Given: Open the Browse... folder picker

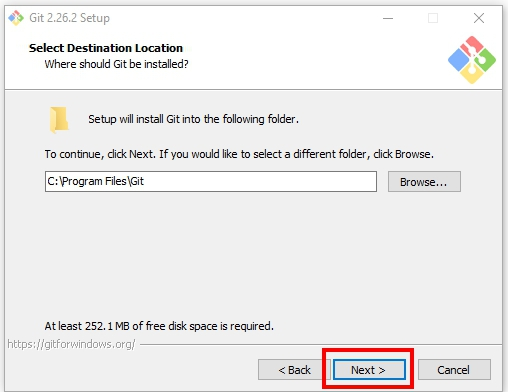Looking at the screenshot, I should [x=424, y=182].
